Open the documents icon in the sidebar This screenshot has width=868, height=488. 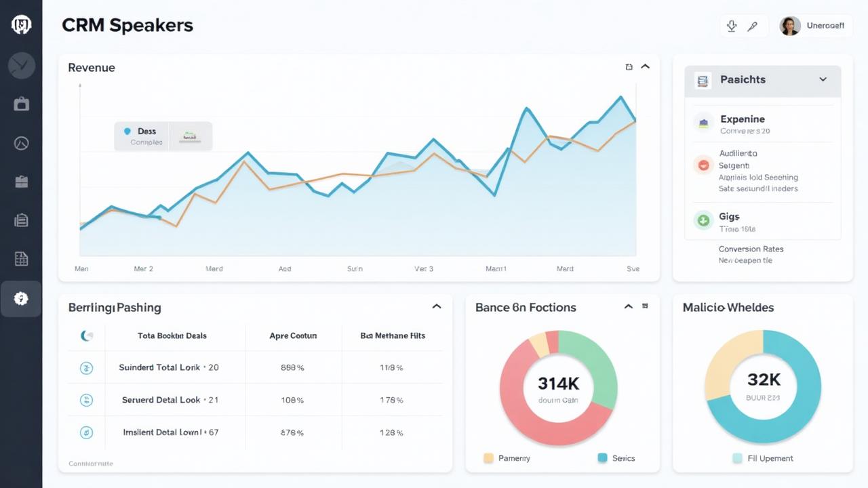21,220
